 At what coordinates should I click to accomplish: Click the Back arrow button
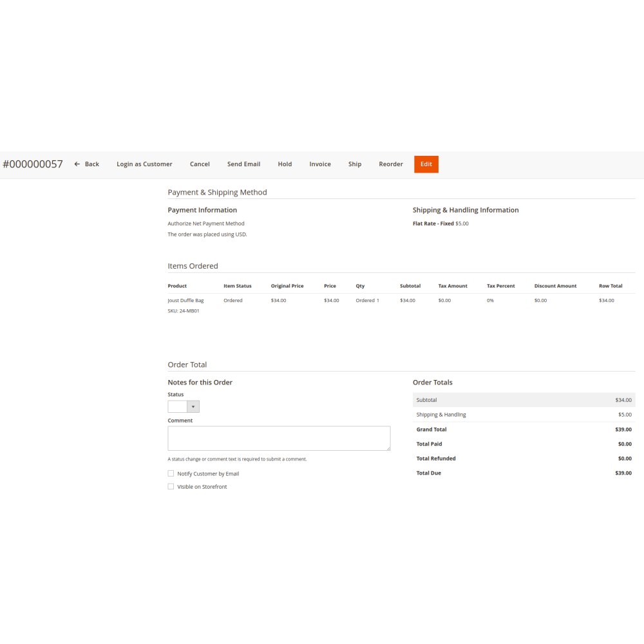[87, 164]
